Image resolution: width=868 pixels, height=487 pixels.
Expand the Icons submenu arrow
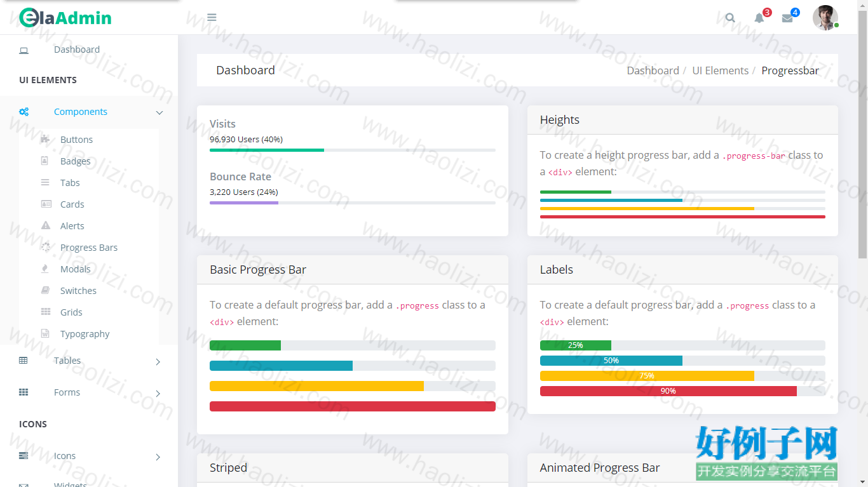[x=158, y=457]
